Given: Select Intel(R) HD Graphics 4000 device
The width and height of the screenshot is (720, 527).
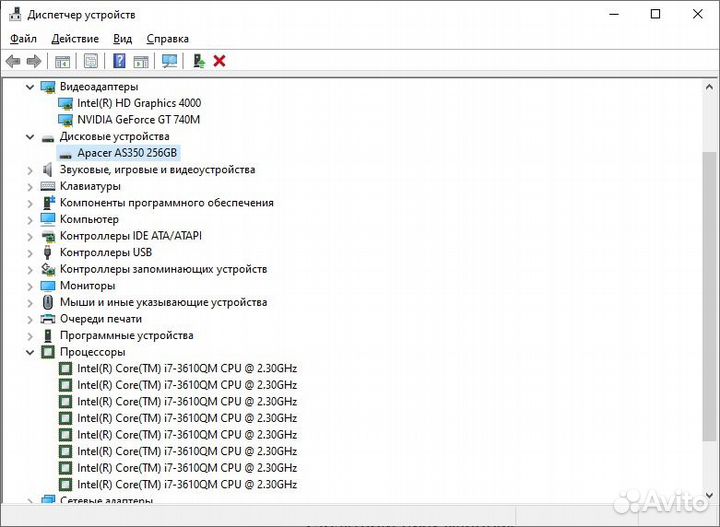Looking at the screenshot, I should (139, 103).
